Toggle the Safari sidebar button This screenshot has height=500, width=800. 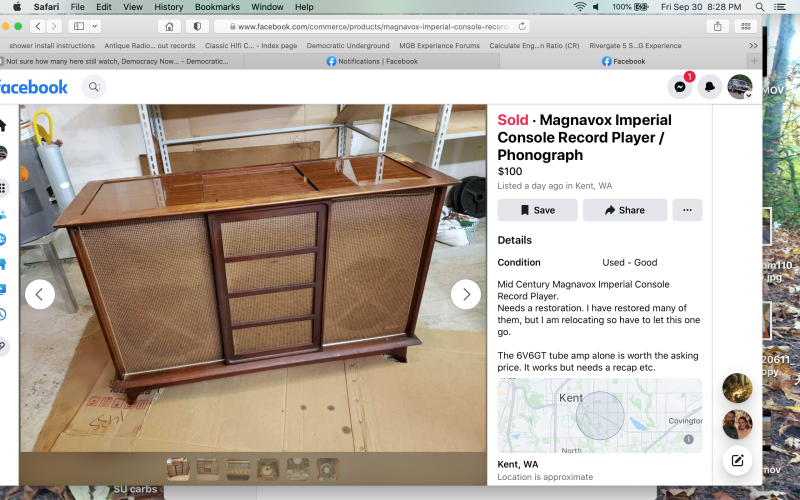click(79, 27)
